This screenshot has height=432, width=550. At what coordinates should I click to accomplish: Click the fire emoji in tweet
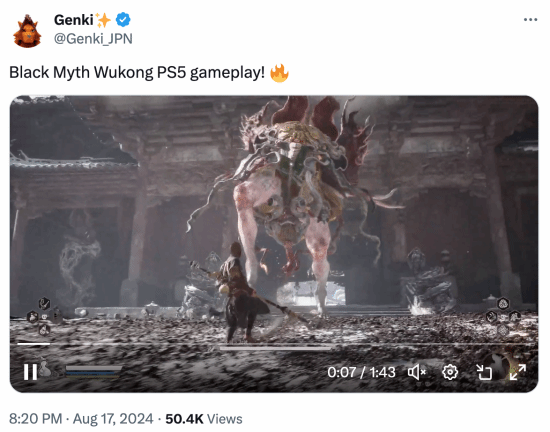279,73
